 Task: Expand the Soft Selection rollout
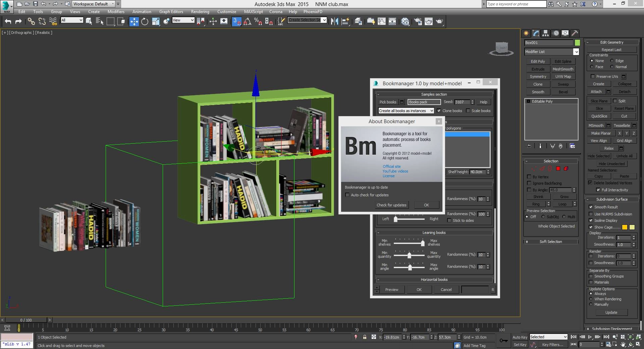(550, 242)
